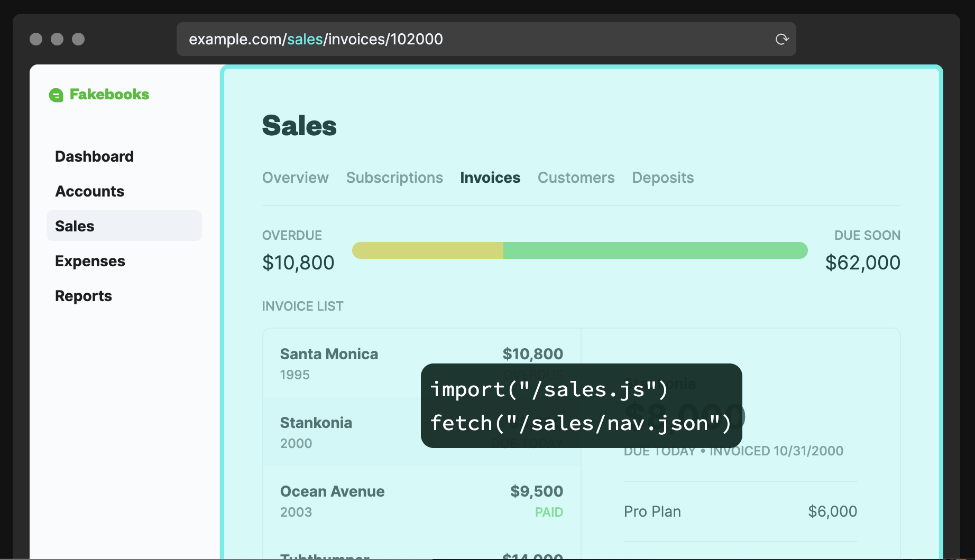This screenshot has height=560, width=975.
Task: Click the Fakebooks green logo icon
Action: pos(56,95)
